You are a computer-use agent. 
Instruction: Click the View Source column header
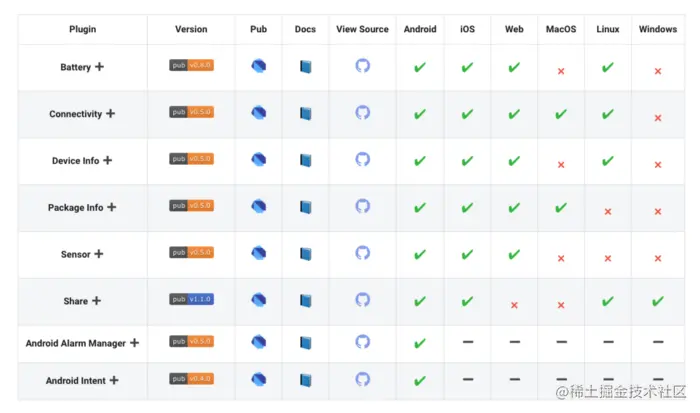pos(362,29)
